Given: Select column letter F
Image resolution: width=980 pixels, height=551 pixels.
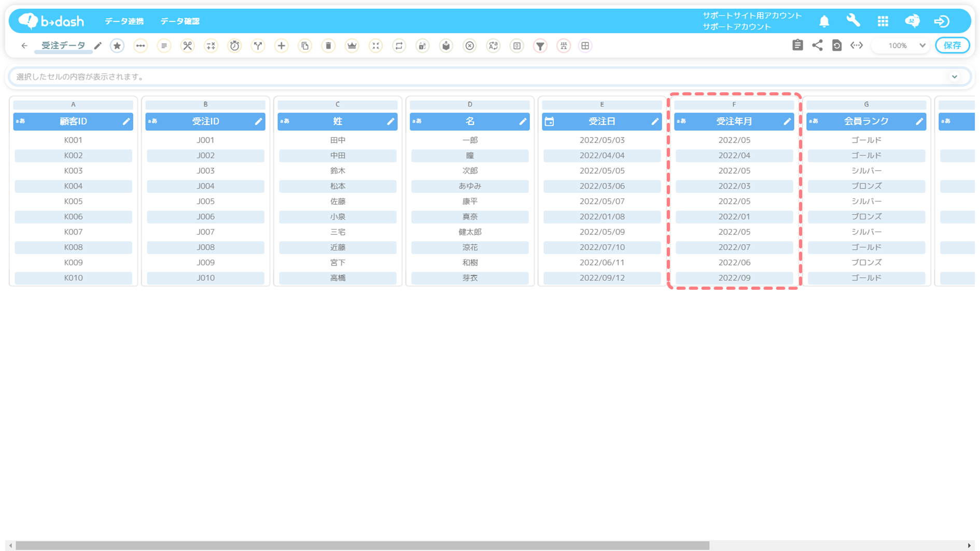Looking at the screenshot, I should (x=734, y=104).
